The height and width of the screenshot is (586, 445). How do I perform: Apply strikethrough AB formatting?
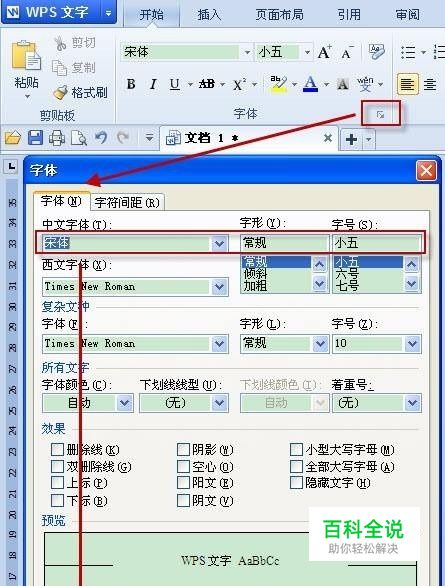207,84
